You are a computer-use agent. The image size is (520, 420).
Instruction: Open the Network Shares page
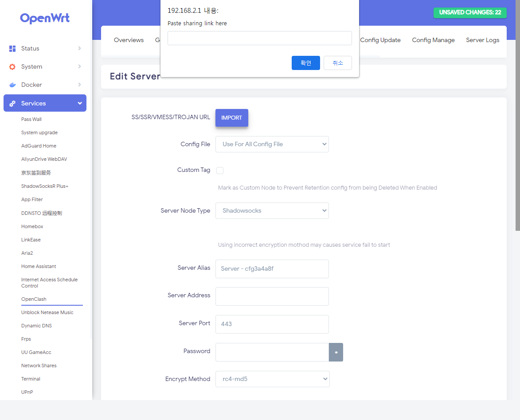[39, 366]
